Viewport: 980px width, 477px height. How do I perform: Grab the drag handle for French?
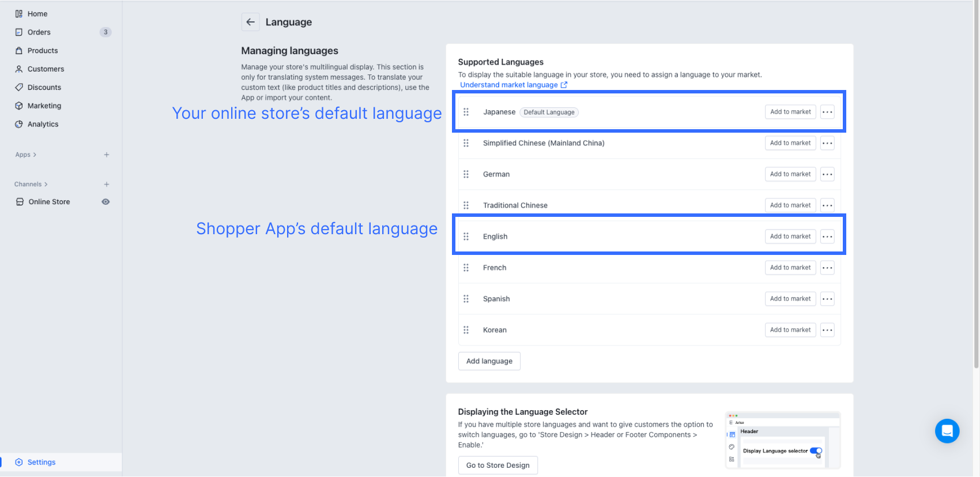click(x=466, y=268)
